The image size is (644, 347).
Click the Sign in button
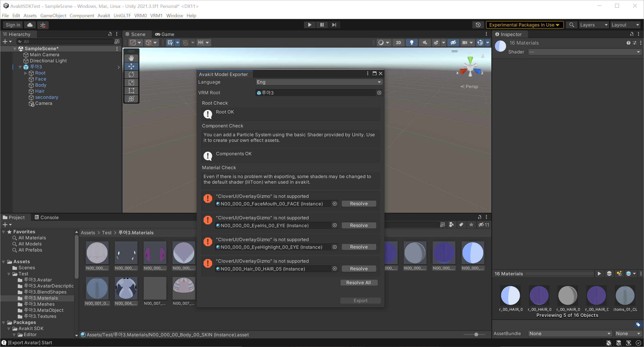click(x=13, y=25)
